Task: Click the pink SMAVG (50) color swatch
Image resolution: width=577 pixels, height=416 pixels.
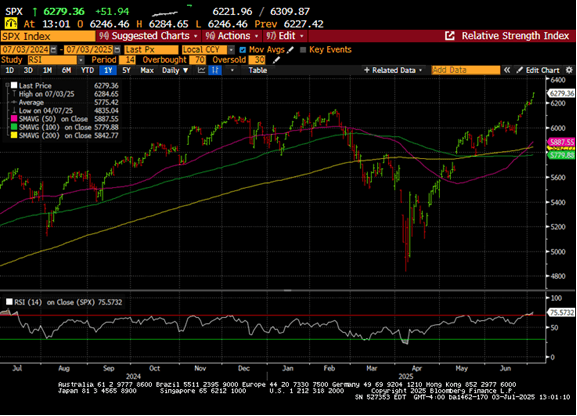Action: point(14,119)
